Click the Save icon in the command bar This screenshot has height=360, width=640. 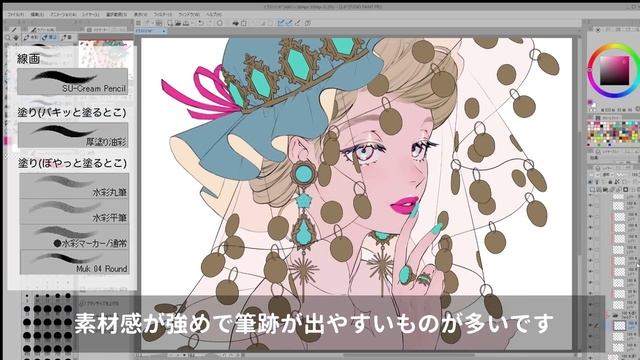(186, 23)
